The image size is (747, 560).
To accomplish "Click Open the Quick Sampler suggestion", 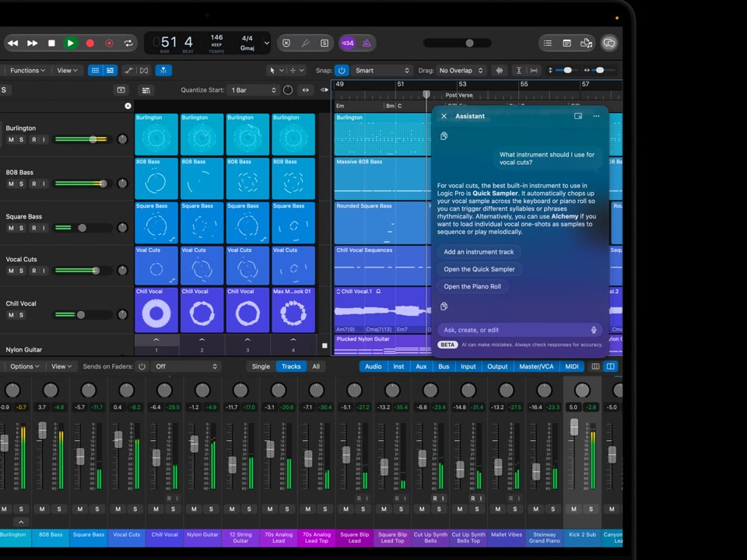I will [x=479, y=269].
